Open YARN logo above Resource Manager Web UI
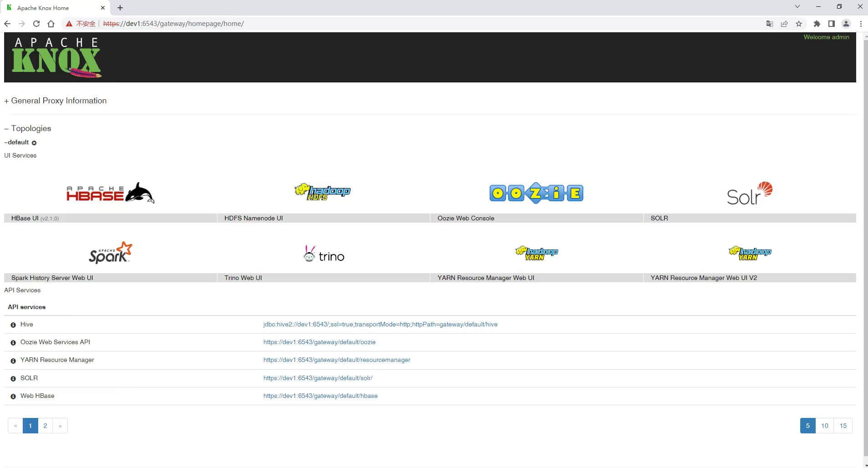The height and width of the screenshot is (468, 868). point(536,253)
